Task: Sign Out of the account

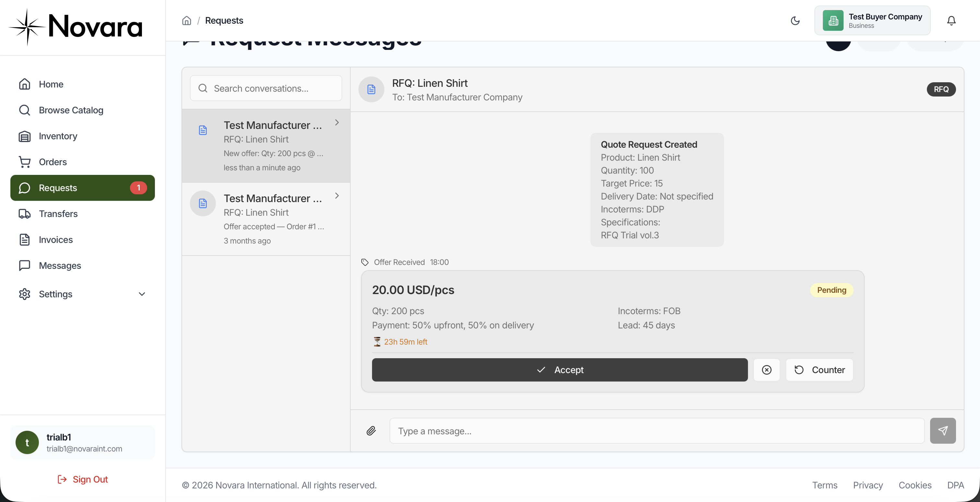Action: pos(83,479)
